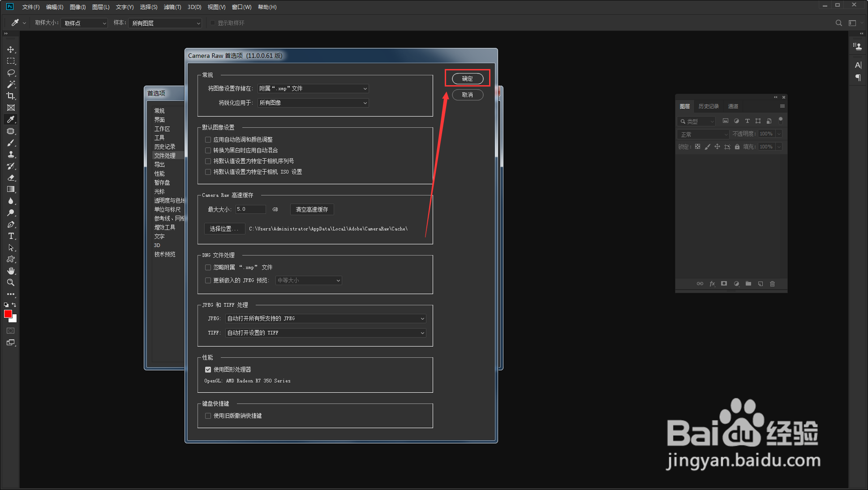Open 将图像设置存储在 dropdown
The height and width of the screenshot is (490, 868).
313,89
